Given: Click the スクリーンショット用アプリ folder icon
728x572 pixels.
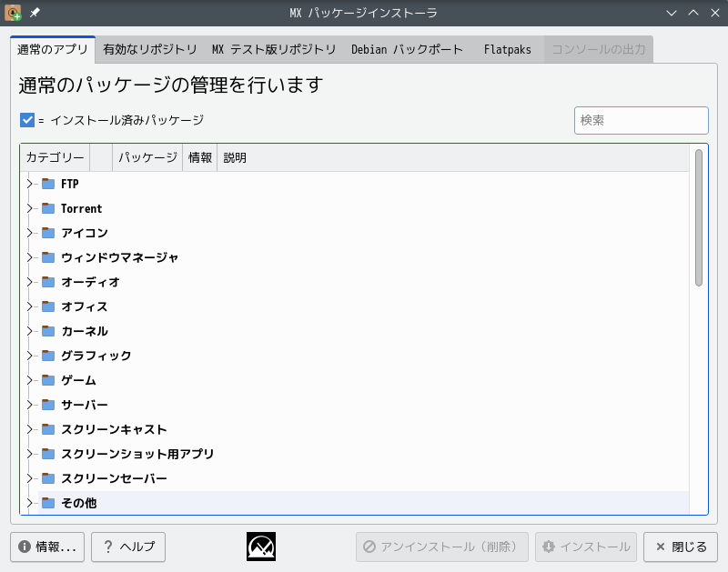Looking at the screenshot, I should tap(48, 454).
